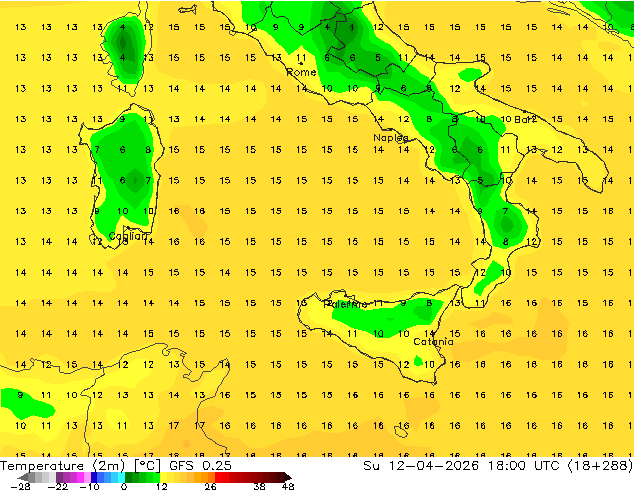Click the 38 legend value
This screenshot has height=490, width=634.
point(259,486)
